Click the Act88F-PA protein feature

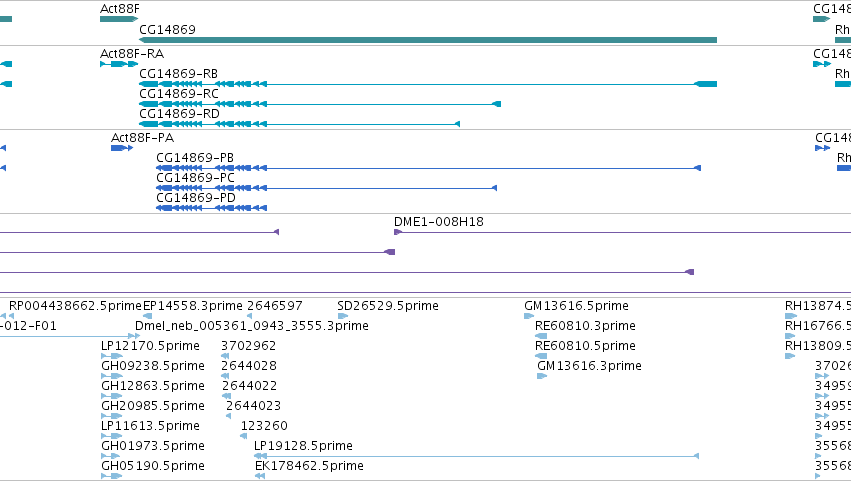(122, 148)
